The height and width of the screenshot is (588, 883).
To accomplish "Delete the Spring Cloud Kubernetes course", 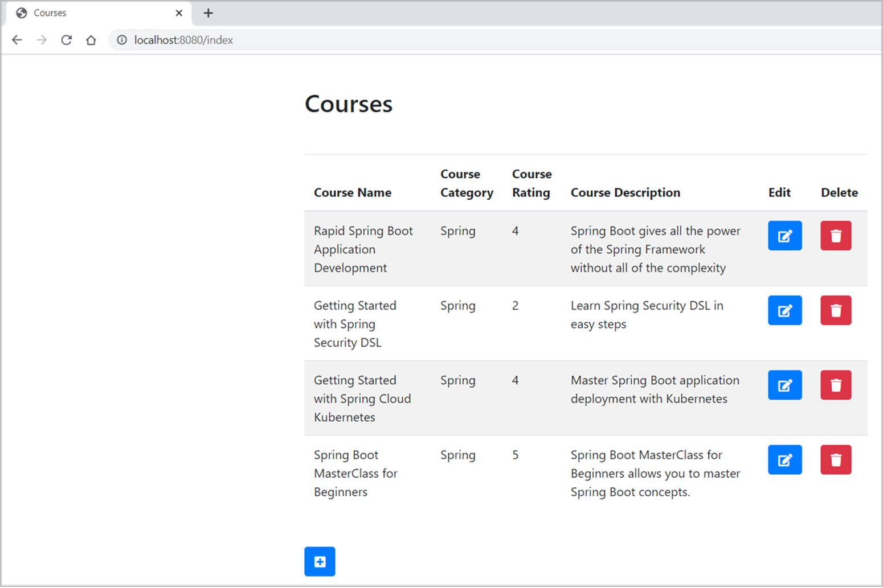I will [836, 385].
